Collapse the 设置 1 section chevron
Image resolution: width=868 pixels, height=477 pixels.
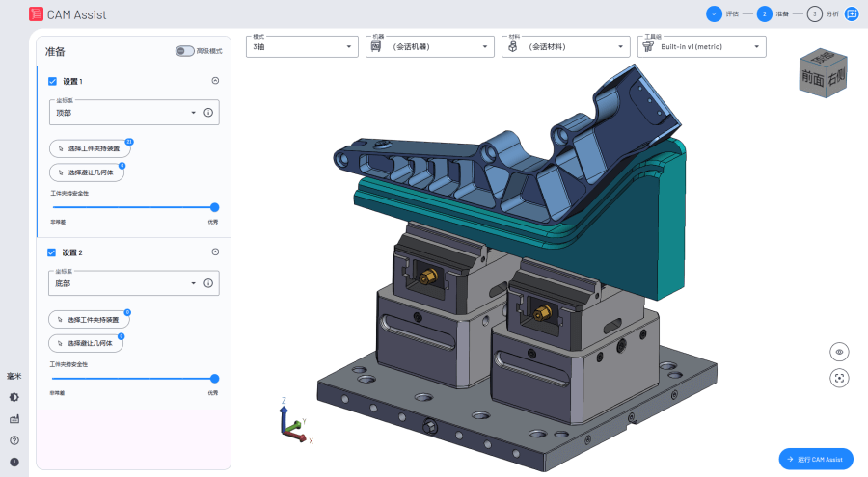(x=215, y=82)
